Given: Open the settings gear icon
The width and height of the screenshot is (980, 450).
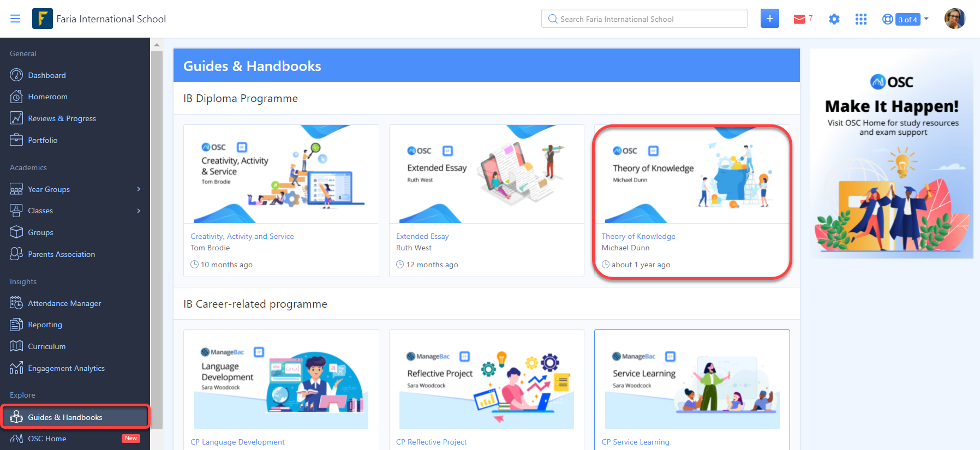Looking at the screenshot, I should pos(834,20).
